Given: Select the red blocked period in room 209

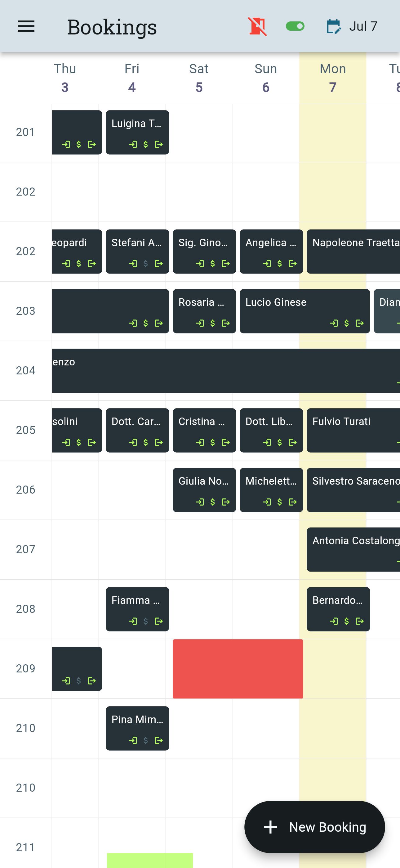Looking at the screenshot, I should pyautogui.click(x=238, y=669).
